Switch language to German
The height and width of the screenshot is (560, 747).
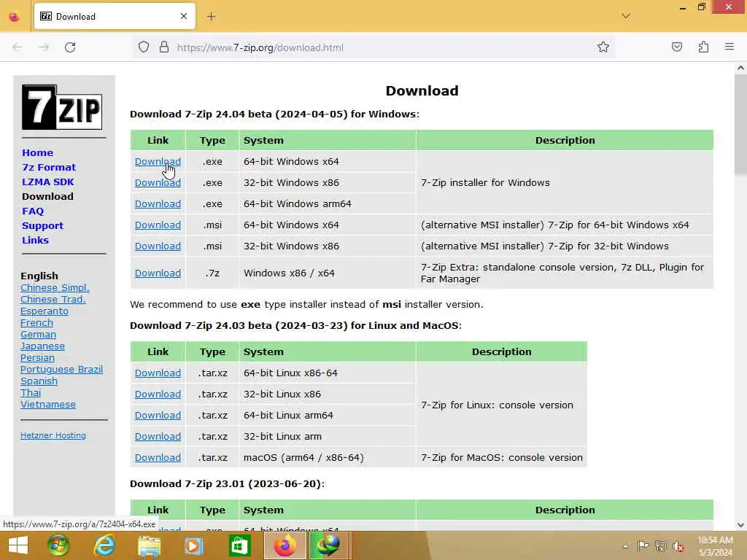[x=38, y=334]
